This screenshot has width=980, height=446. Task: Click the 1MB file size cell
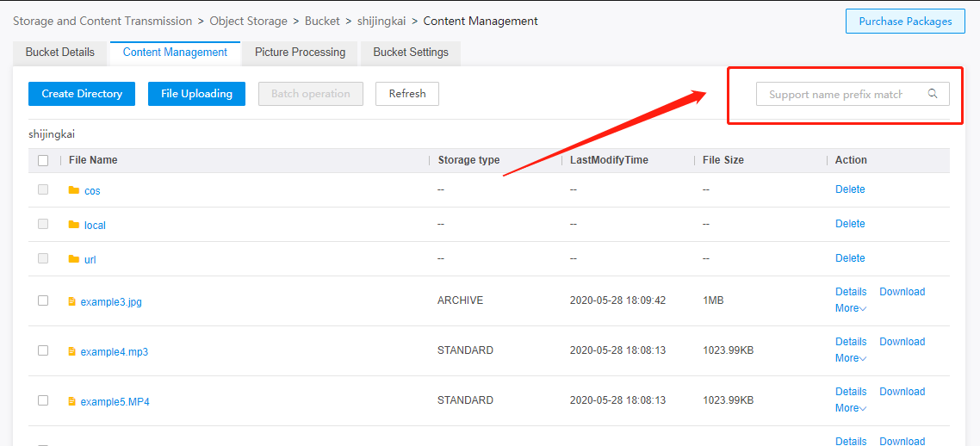[x=713, y=300]
